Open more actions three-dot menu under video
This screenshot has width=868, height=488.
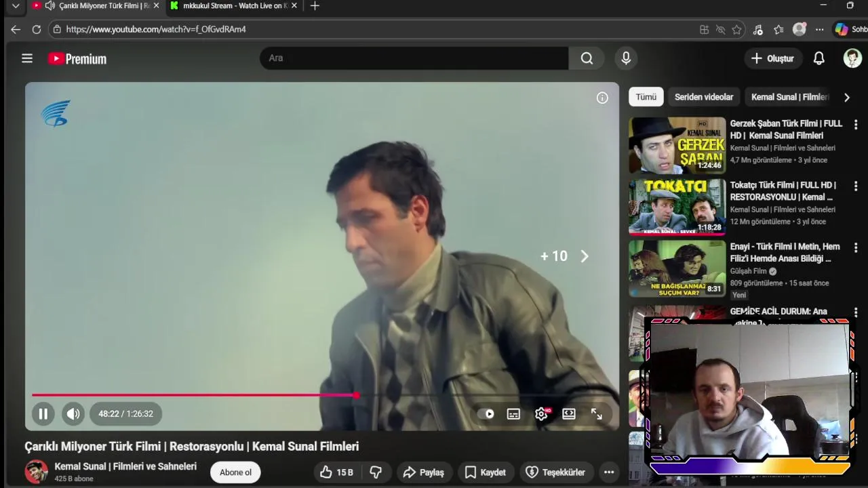coord(609,472)
